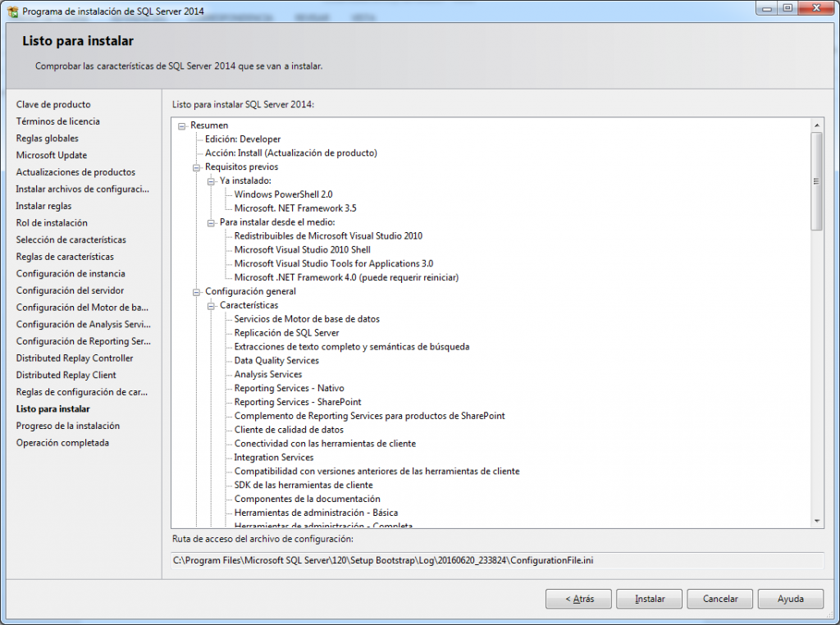Select Compatibilidad con versiones anteriores row
Viewport: 840px width, 625px height.
coord(377,472)
